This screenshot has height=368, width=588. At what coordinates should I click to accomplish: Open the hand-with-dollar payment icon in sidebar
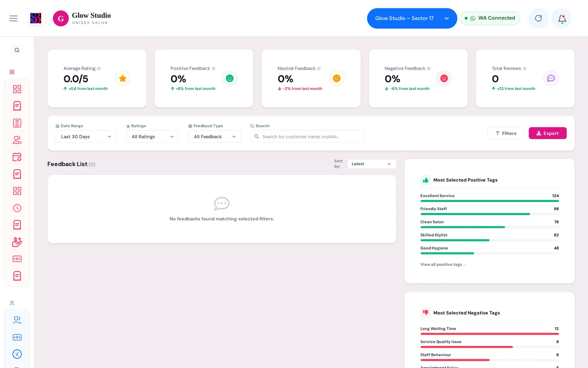click(x=17, y=242)
